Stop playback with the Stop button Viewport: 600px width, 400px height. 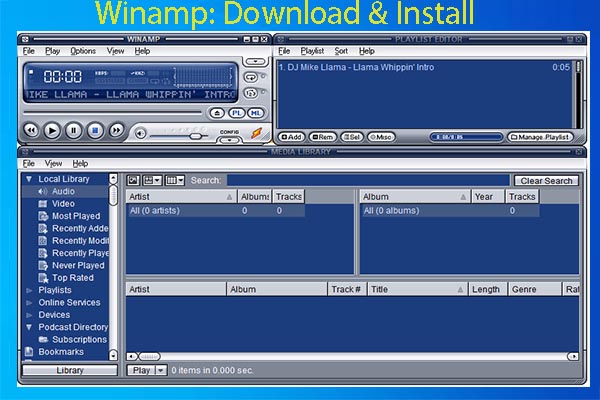(95, 130)
